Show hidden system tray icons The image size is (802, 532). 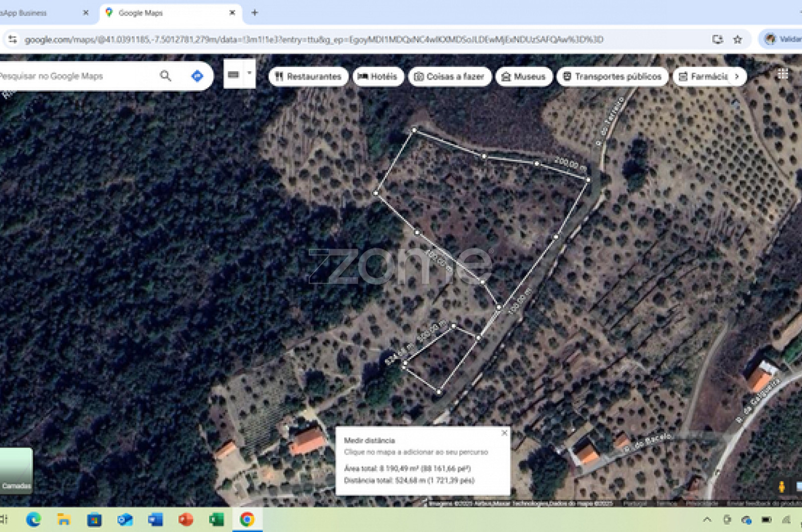pos(707,519)
